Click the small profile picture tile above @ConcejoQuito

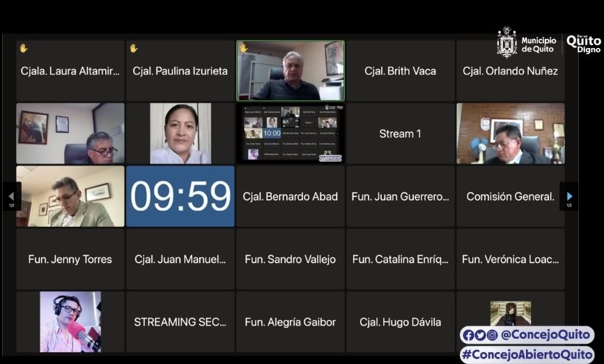click(511, 313)
